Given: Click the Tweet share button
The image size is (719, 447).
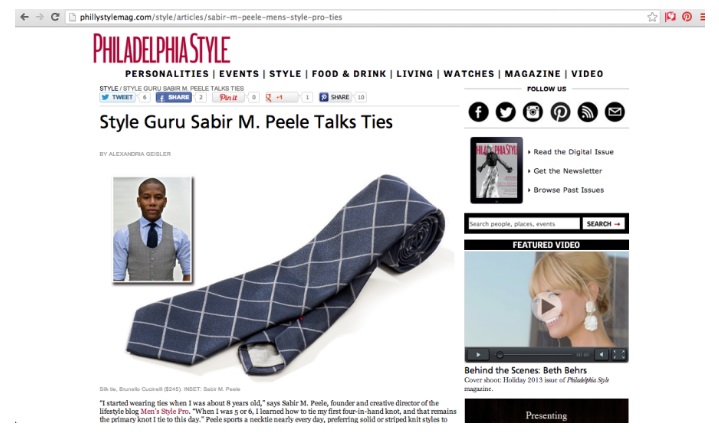Looking at the screenshot, I should tap(118, 97).
